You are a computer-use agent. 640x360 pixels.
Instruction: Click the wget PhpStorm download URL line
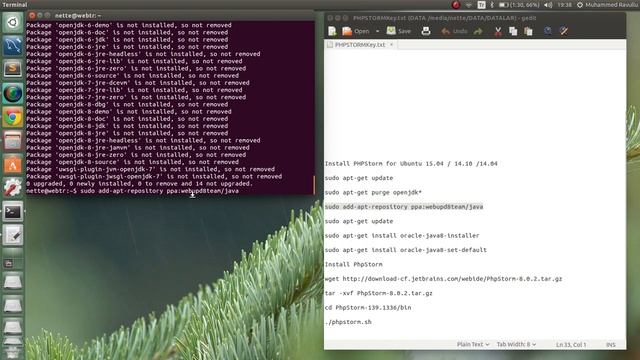(x=443, y=279)
